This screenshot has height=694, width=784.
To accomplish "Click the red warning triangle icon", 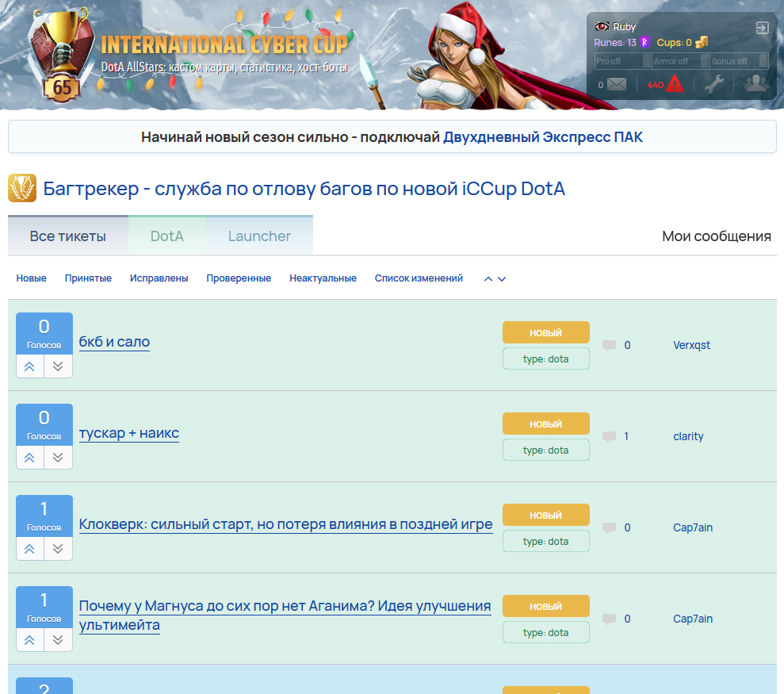I will coord(675,83).
